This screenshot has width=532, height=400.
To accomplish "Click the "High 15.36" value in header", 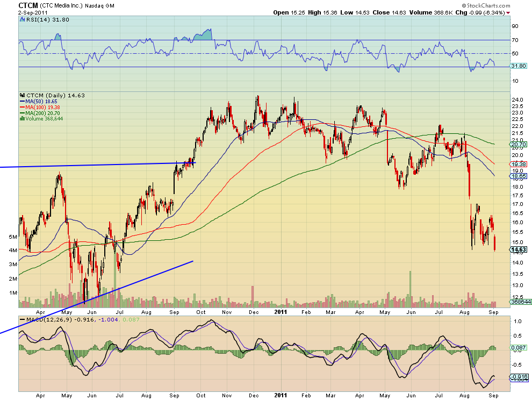I will 322,12.
